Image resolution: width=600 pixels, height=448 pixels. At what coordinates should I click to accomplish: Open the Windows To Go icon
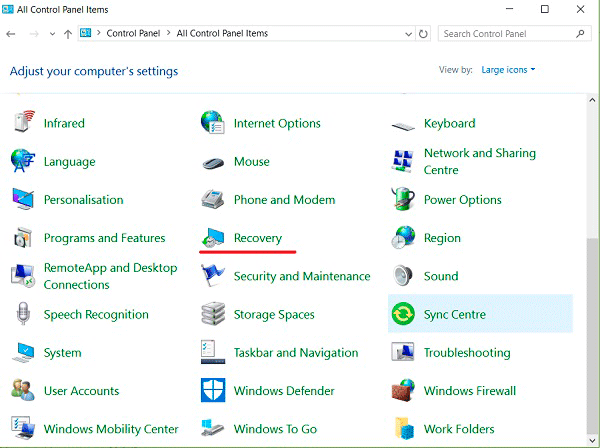click(x=213, y=428)
